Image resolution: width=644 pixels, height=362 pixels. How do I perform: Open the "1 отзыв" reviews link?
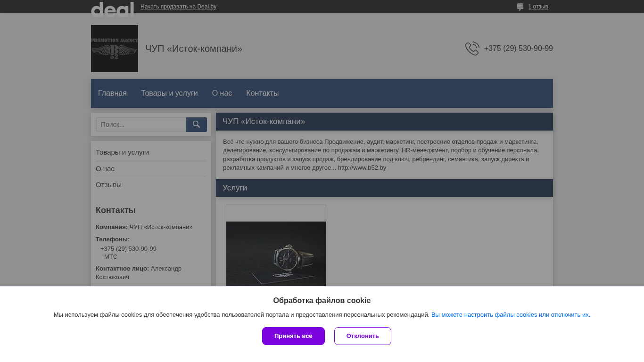(x=538, y=7)
